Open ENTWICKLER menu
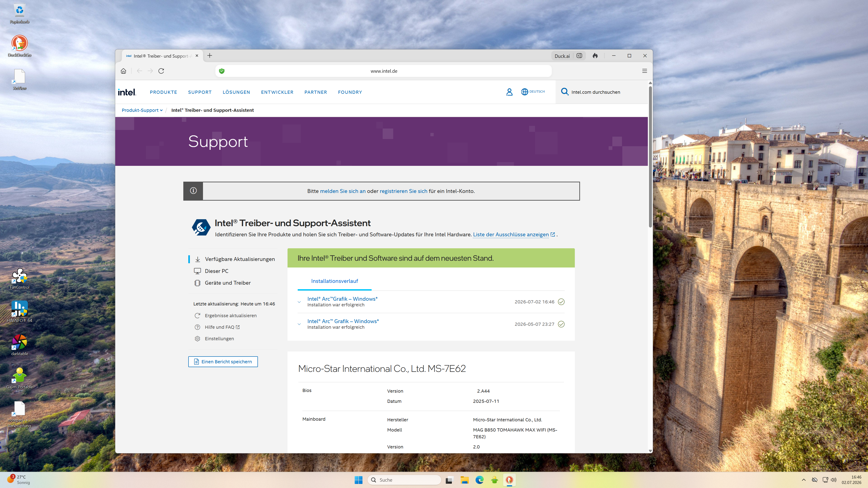Image resolution: width=868 pixels, height=488 pixels. click(277, 92)
